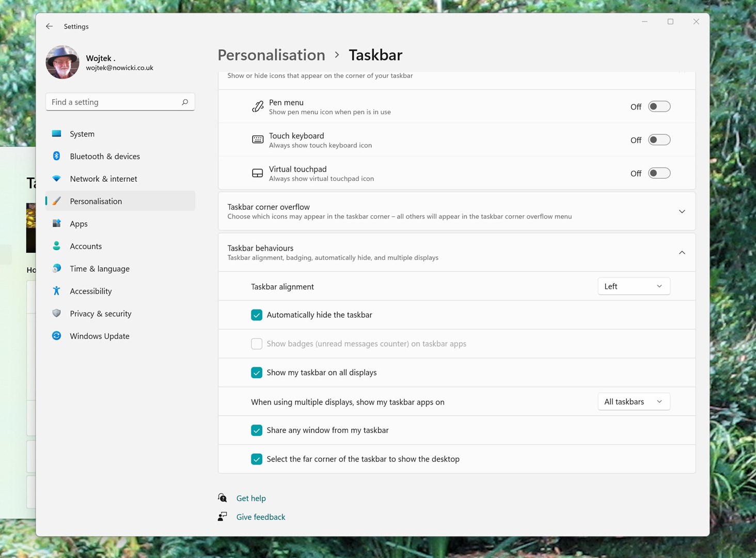Click the wojtek@nowicki.co.uk account email

click(119, 68)
